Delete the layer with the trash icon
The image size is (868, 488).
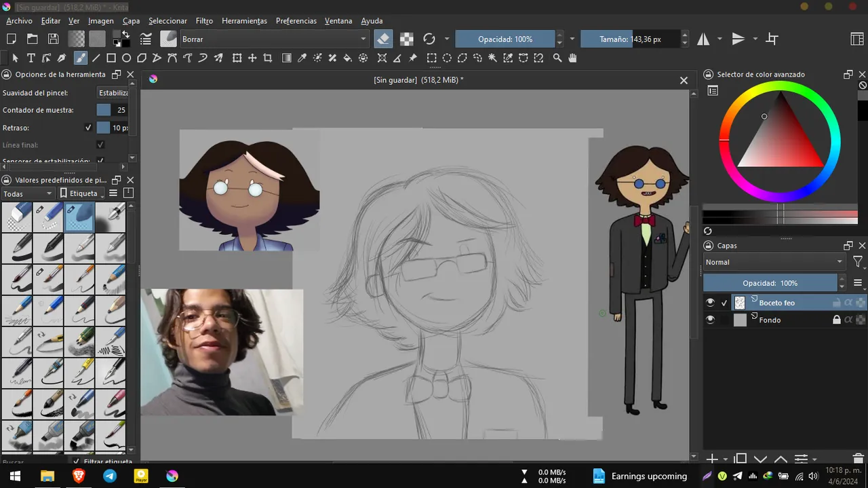tap(859, 459)
